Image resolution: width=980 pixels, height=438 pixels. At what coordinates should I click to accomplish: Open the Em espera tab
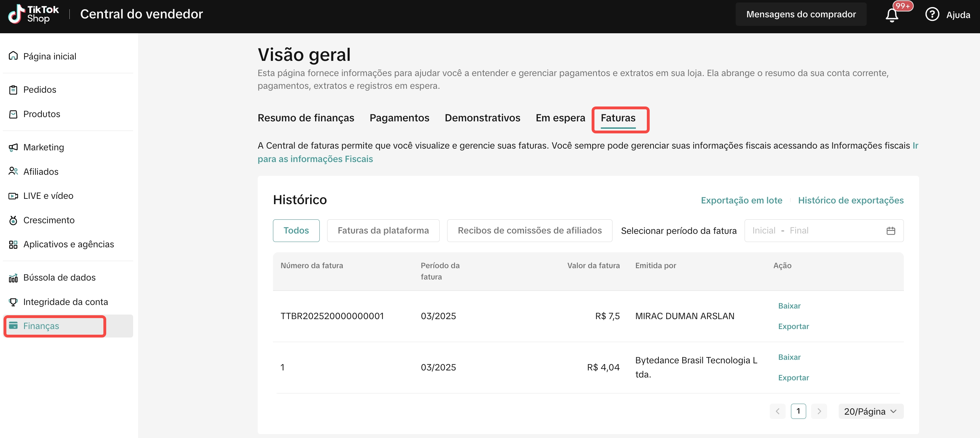[x=560, y=118]
